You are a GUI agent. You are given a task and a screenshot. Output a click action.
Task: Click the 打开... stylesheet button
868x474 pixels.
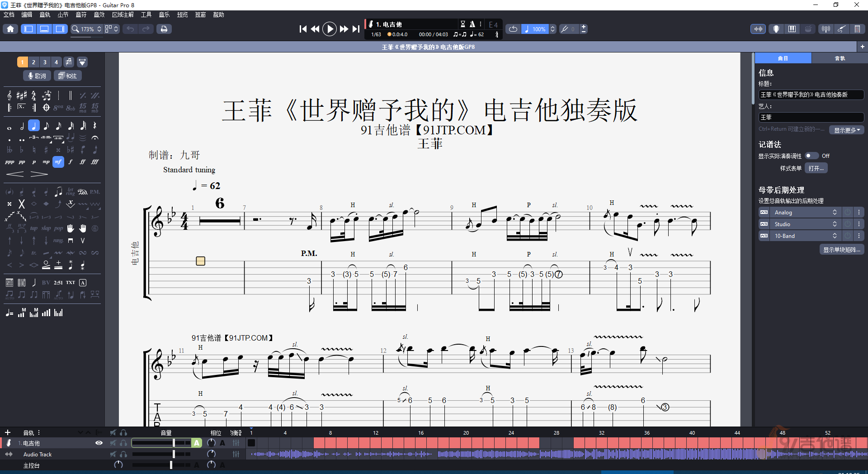[816, 168]
